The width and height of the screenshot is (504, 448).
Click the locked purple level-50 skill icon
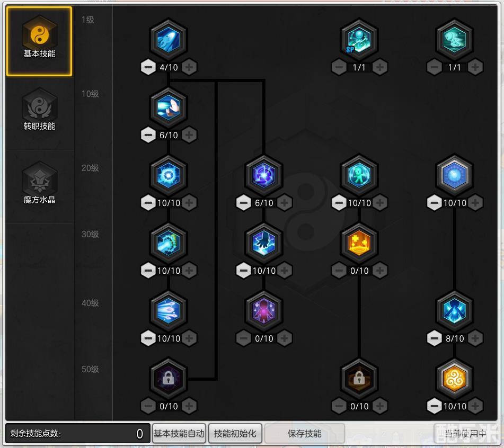pyautogui.click(x=169, y=378)
